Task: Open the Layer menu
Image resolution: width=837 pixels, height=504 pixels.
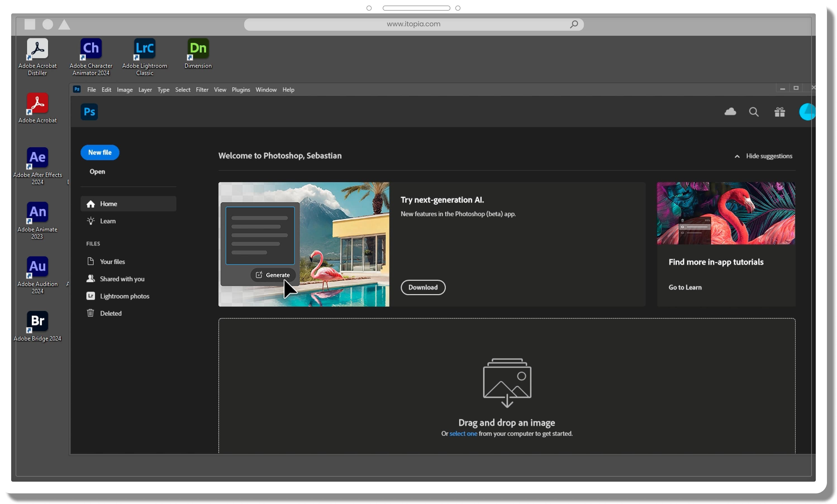Action: (x=145, y=90)
